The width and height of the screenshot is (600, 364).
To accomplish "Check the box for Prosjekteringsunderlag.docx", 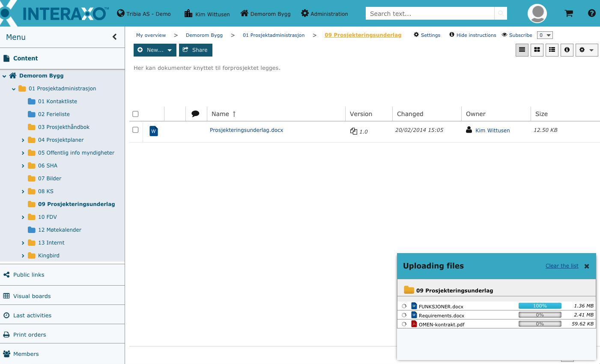I will click(135, 130).
